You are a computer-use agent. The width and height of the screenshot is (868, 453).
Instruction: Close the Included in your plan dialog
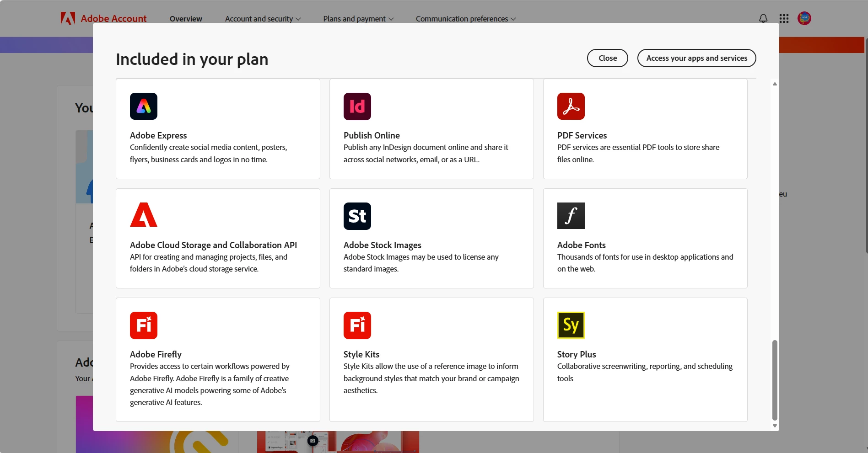tap(608, 58)
